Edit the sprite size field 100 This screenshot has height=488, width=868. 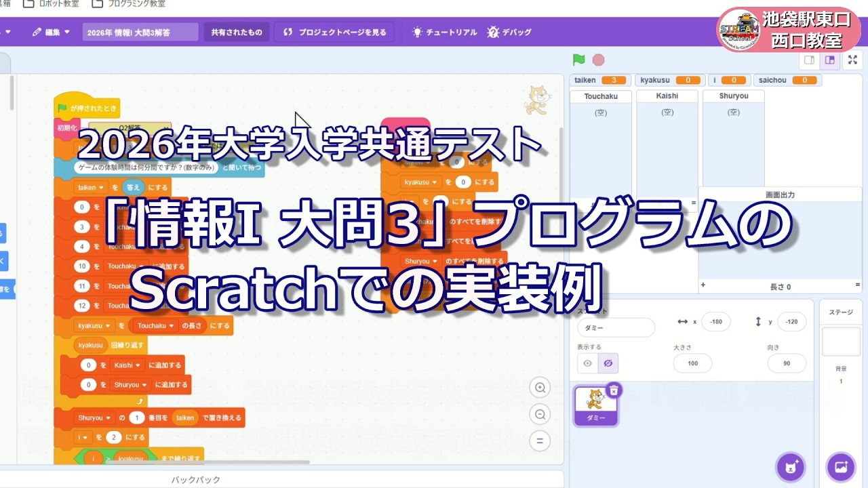[x=692, y=363]
